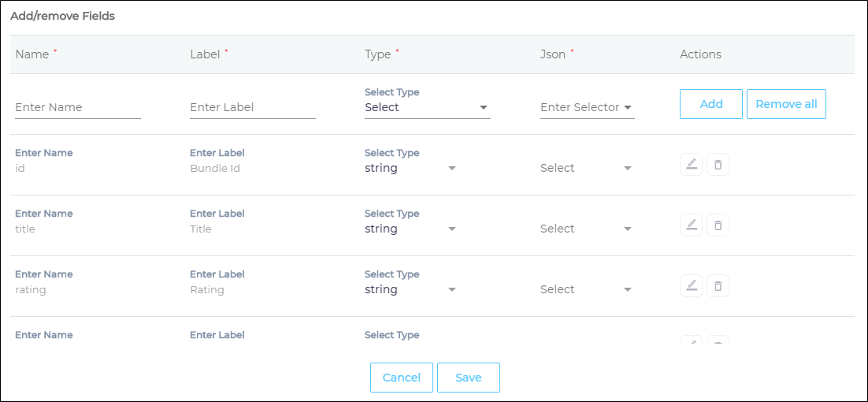Edit the rating field row

tap(691, 286)
